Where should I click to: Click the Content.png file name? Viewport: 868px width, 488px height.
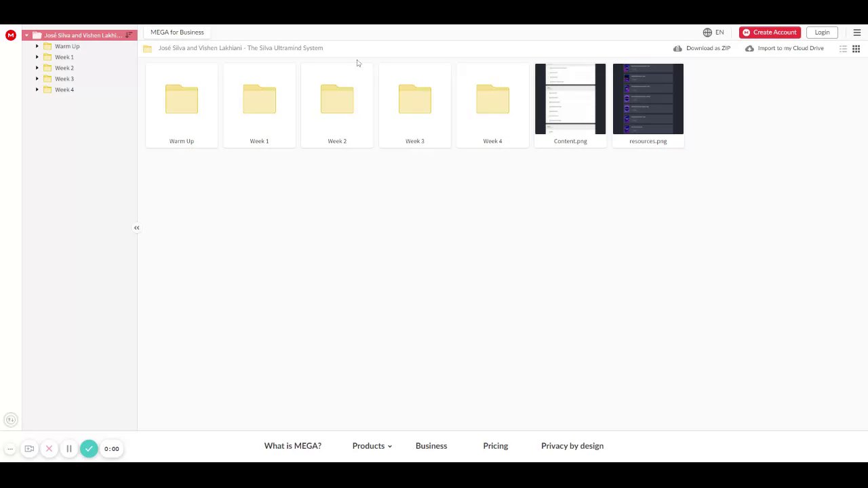point(570,141)
